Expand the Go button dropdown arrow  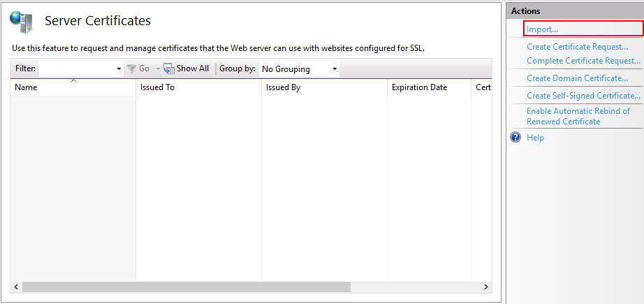pos(158,69)
